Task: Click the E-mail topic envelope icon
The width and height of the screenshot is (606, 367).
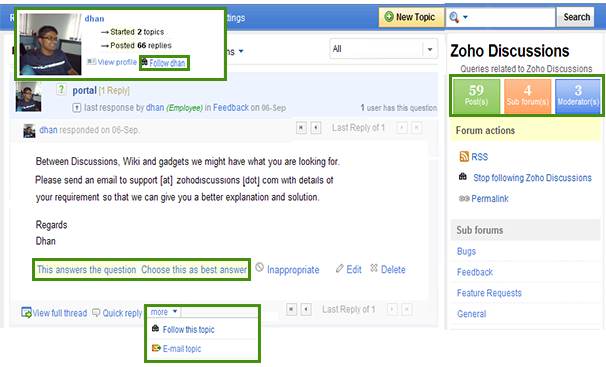Action: click(156, 348)
